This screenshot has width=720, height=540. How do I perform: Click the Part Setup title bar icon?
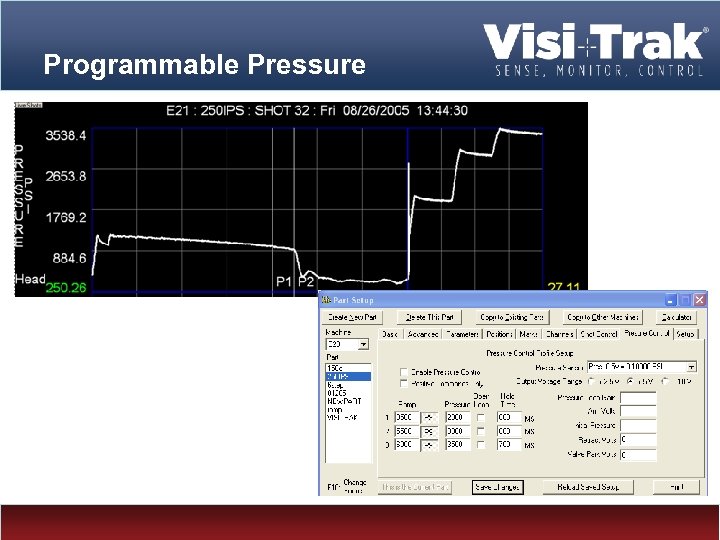coord(326,300)
